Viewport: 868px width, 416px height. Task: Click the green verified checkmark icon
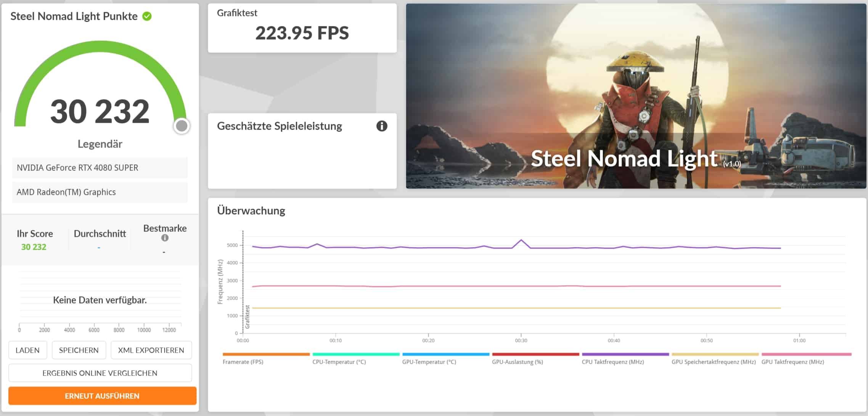[147, 16]
